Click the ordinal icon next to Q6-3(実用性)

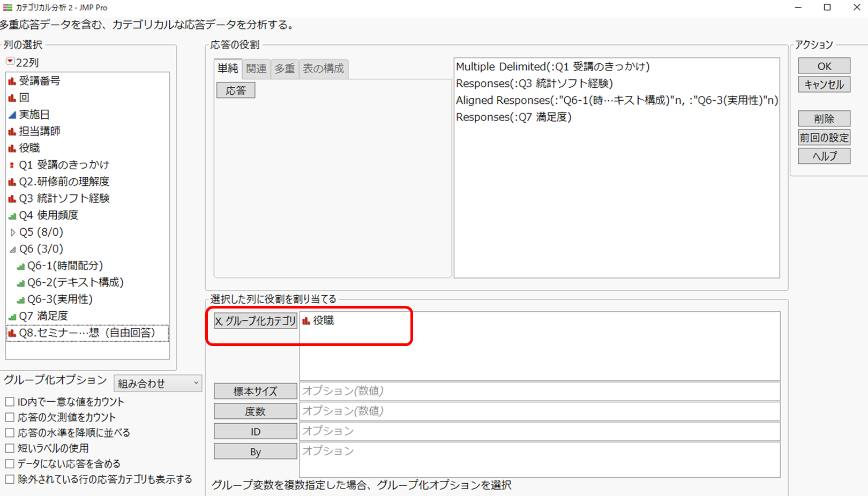click(20, 300)
